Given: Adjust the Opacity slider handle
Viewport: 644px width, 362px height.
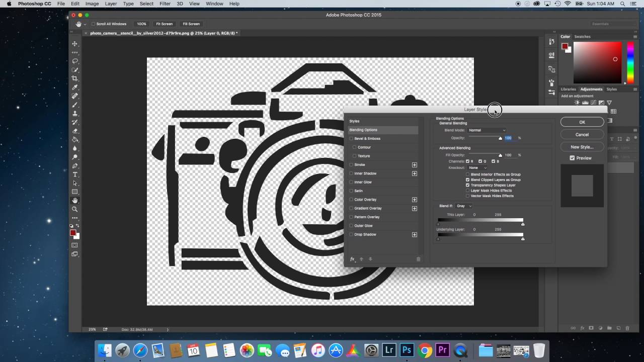Looking at the screenshot, I should [500, 138].
